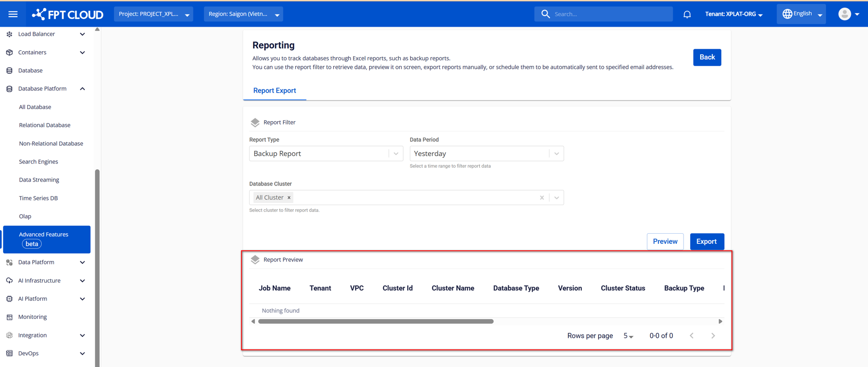Expand the Load Balancer menu chevron
Screen dimensions: 868x367
click(82, 34)
